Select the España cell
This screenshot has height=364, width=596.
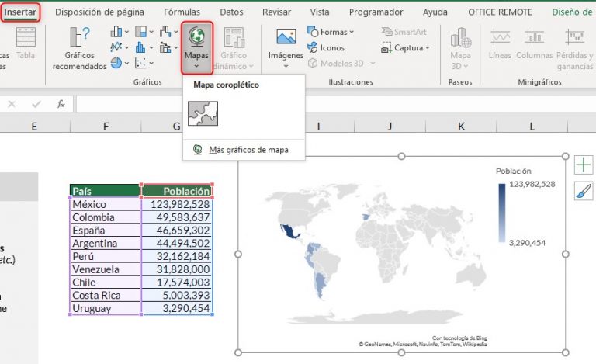click(x=106, y=231)
